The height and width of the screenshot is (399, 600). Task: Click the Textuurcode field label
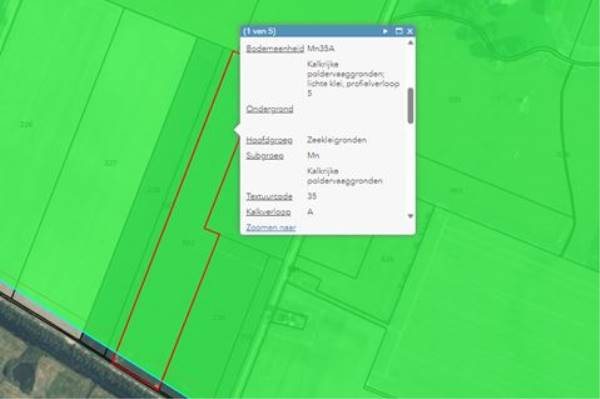click(x=269, y=196)
